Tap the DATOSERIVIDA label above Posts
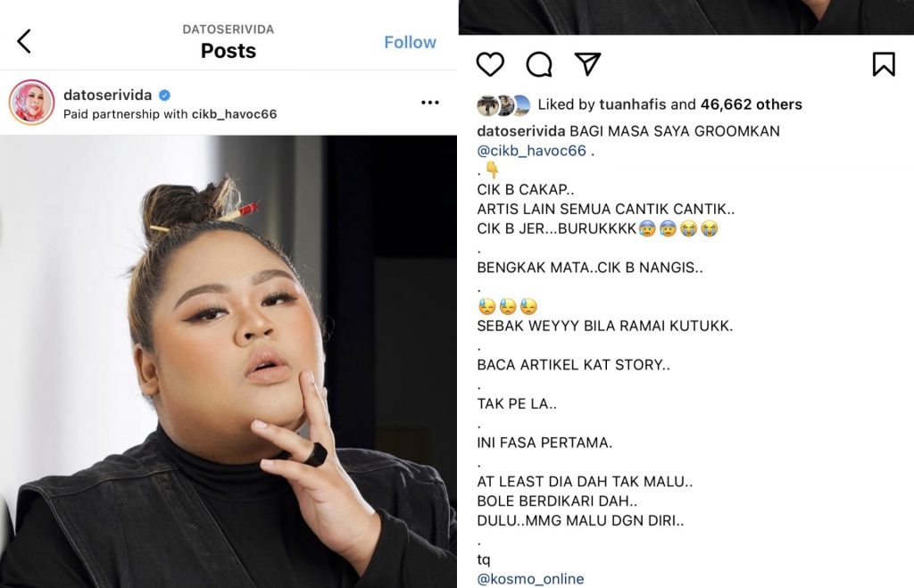The height and width of the screenshot is (588, 914). tap(228, 29)
